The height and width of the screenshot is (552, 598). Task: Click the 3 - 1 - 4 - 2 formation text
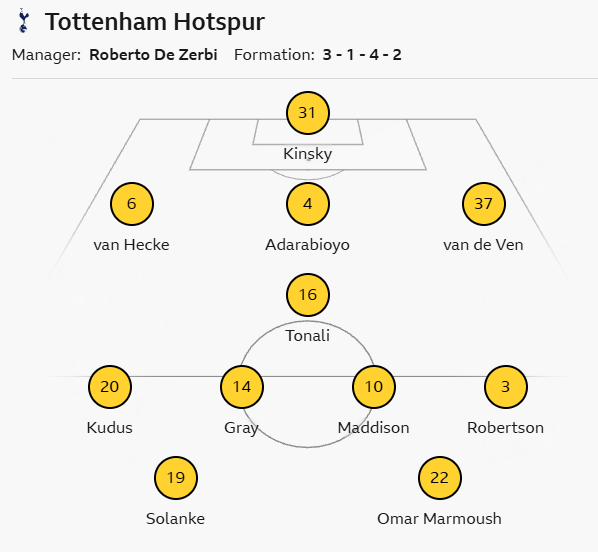[362, 55]
